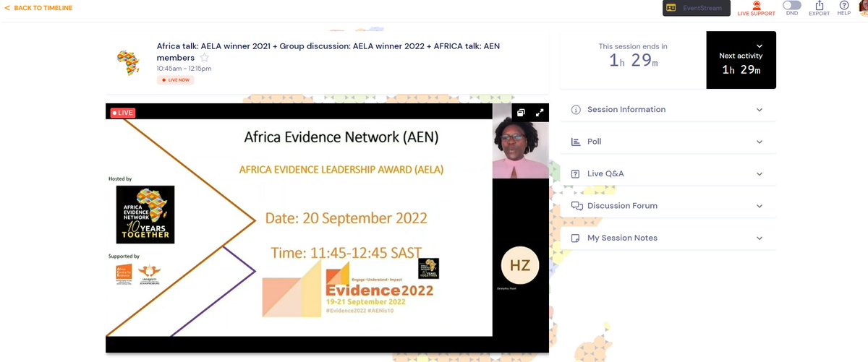Click the HZ participant avatar
The height and width of the screenshot is (362, 868).
520,265
